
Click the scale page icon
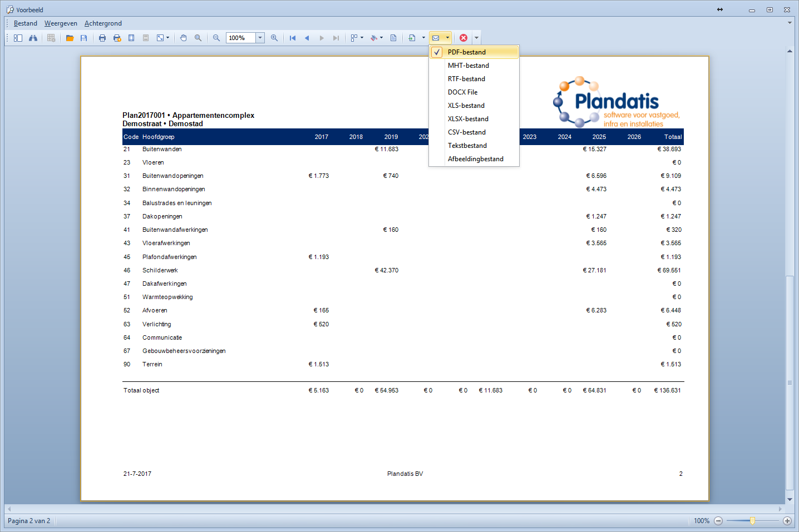pyautogui.click(x=160, y=38)
